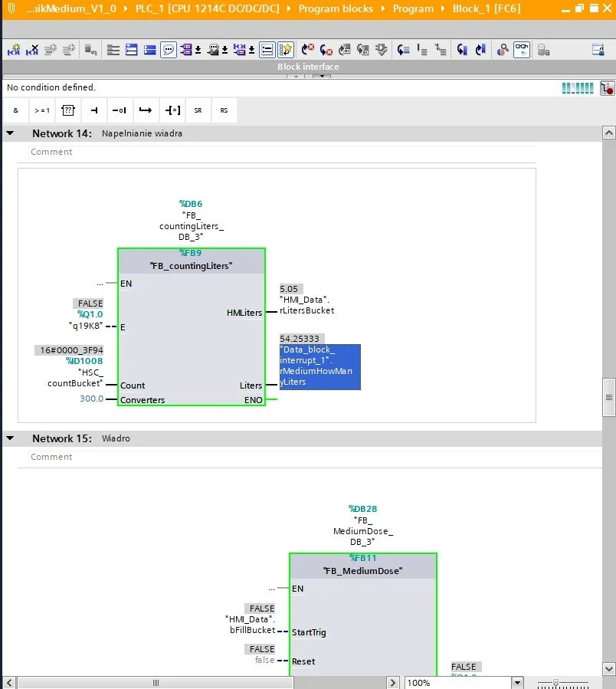Screen dimensions: 616x689
Task: Click the locked database snapshot icon
Action: [543, 50]
